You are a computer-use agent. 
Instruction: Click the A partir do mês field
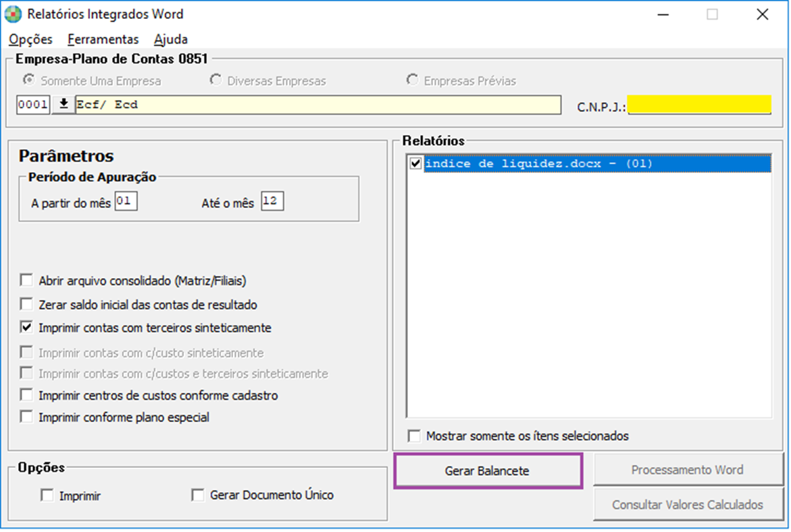(126, 201)
